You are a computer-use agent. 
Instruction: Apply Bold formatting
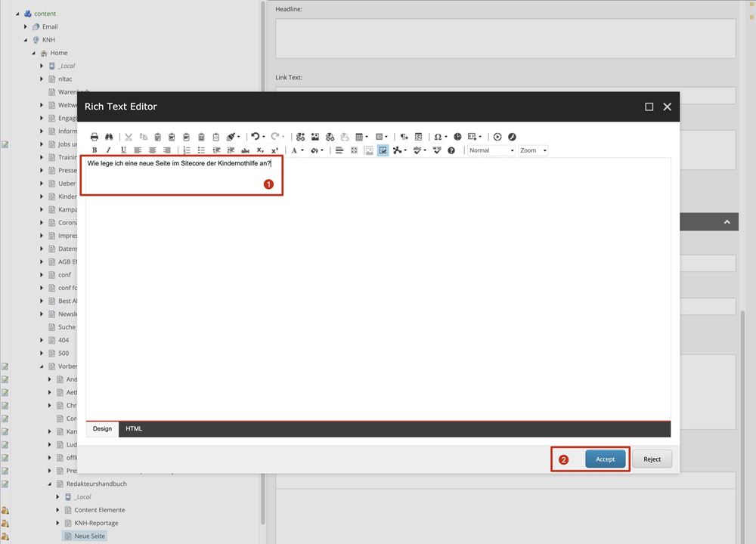94,150
